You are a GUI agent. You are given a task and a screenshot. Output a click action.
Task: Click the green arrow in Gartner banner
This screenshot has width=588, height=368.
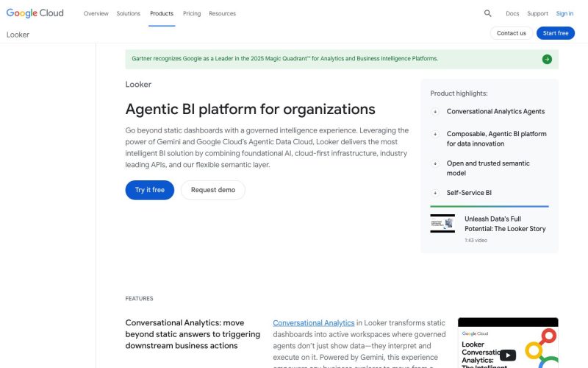pyautogui.click(x=547, y=60)
